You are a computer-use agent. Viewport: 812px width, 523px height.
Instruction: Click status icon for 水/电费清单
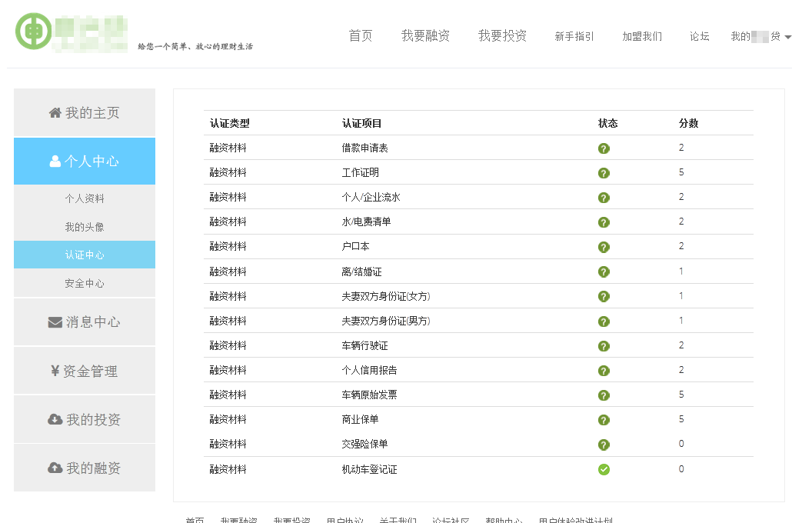604,222
